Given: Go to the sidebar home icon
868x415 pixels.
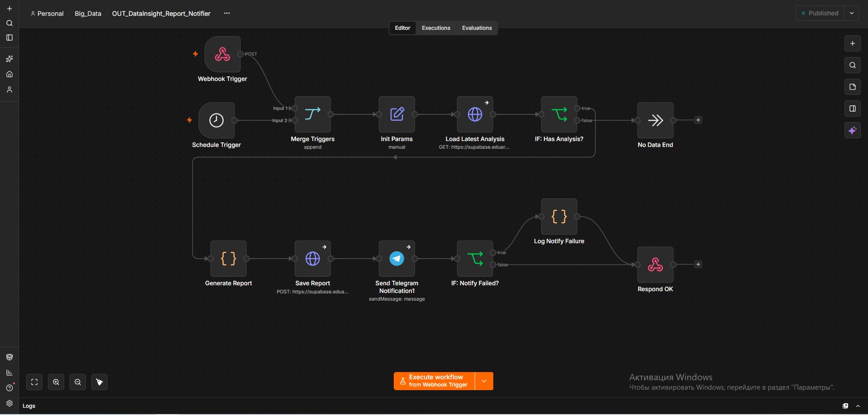Looking at the screenshot, I should pyautogui.click(x=9, y=74).
